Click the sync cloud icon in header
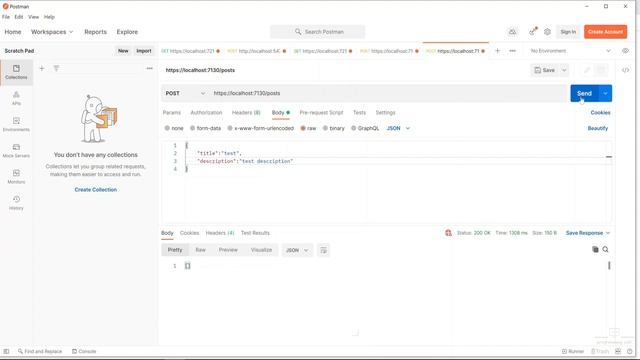The height and width of the screenshot is (360, 640). 512,32
